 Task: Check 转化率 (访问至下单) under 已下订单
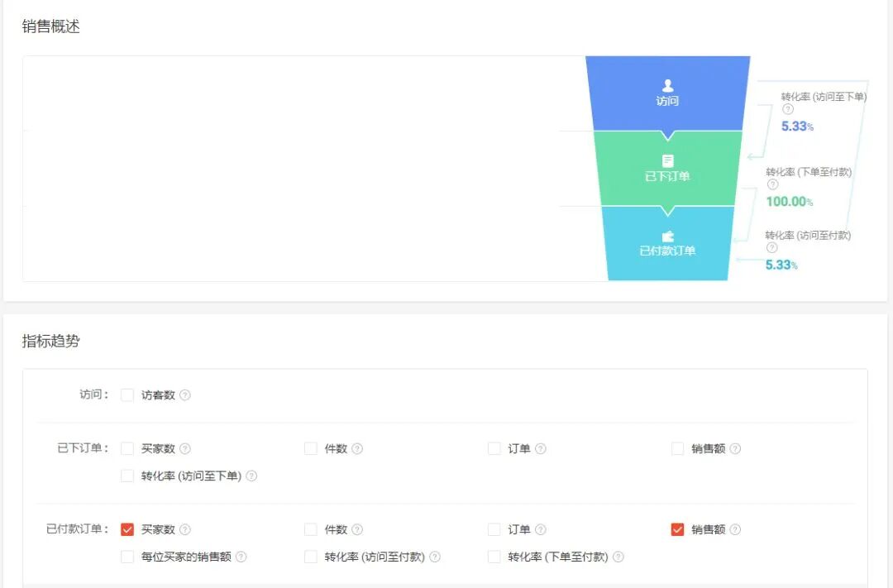coord(127,476)
